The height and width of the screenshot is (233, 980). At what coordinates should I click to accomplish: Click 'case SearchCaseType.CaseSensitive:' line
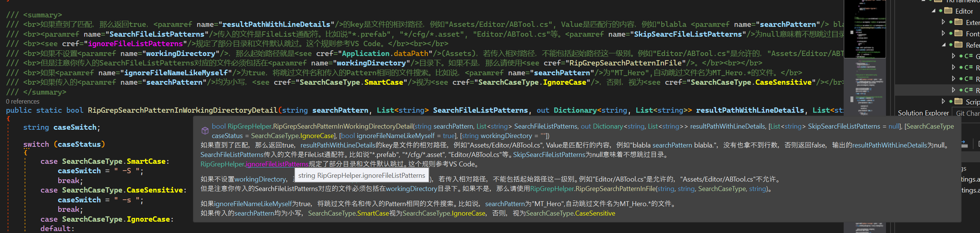pyautogui.click(x=114, y=190)
